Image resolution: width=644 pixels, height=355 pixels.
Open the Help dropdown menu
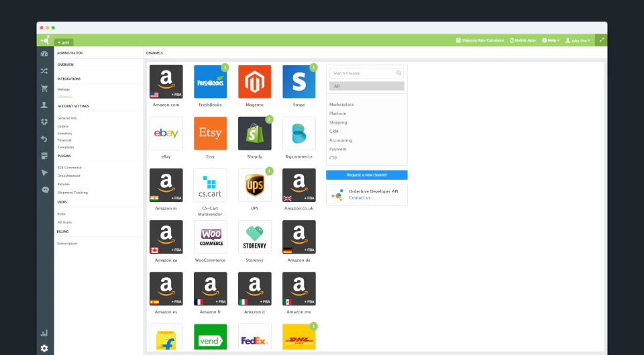pos(551,40)
